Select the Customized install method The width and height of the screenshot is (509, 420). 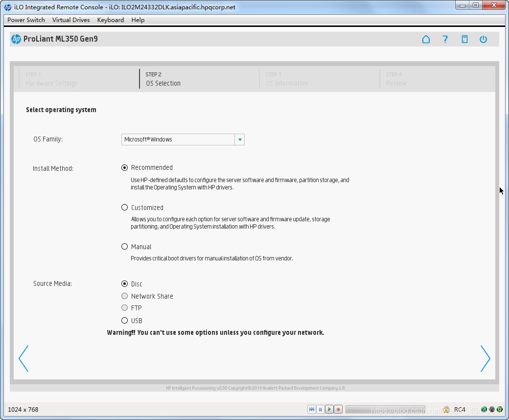124,208
